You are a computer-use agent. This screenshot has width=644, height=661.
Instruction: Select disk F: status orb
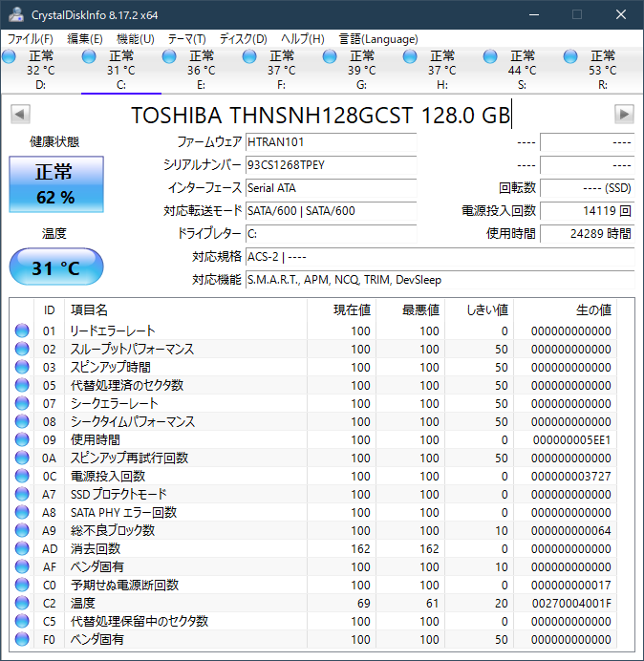point(249,56)
